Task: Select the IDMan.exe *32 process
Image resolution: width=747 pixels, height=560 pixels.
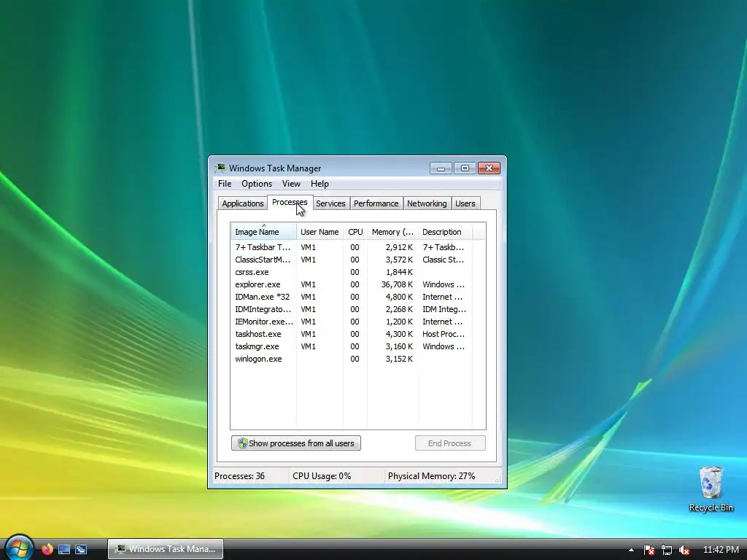Action: point(352,297)
